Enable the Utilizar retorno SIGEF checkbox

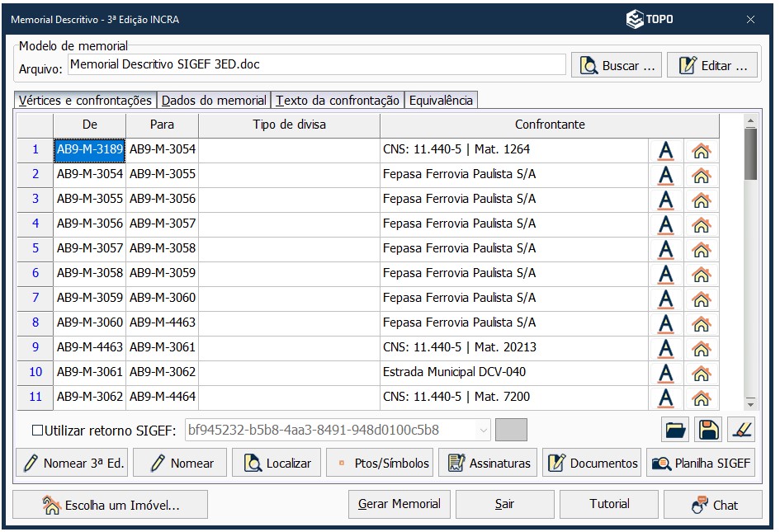coord(37,430)
